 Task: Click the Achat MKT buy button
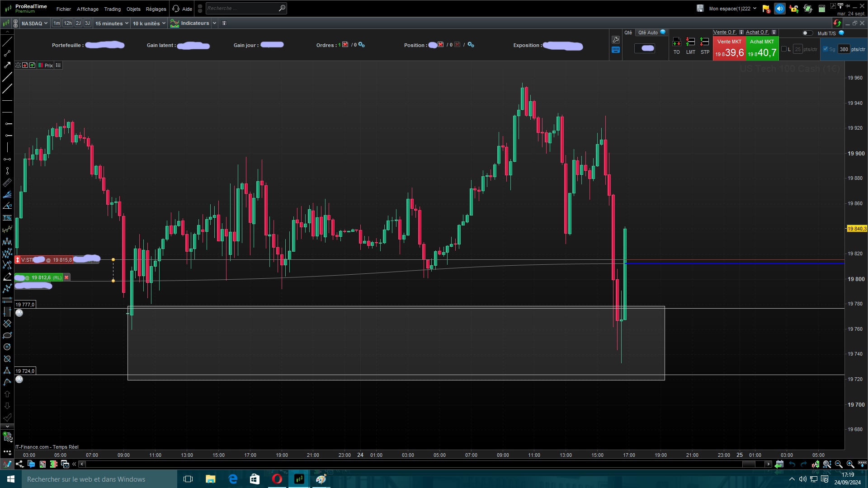[762, 49]
